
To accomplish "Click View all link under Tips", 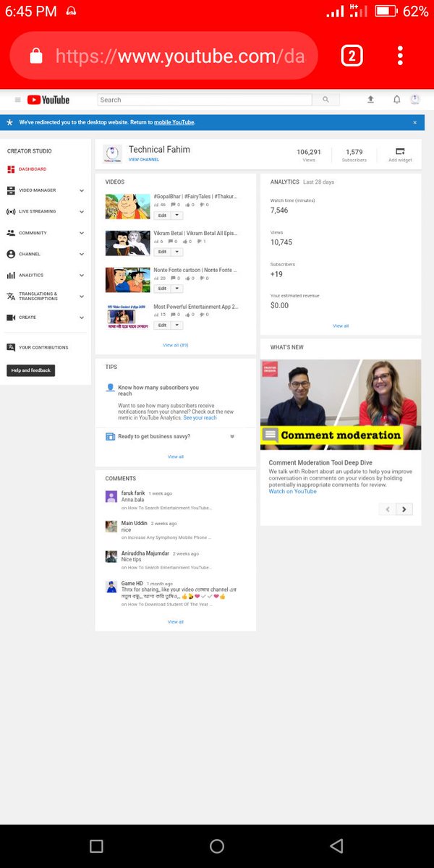I will pos(176,456).
